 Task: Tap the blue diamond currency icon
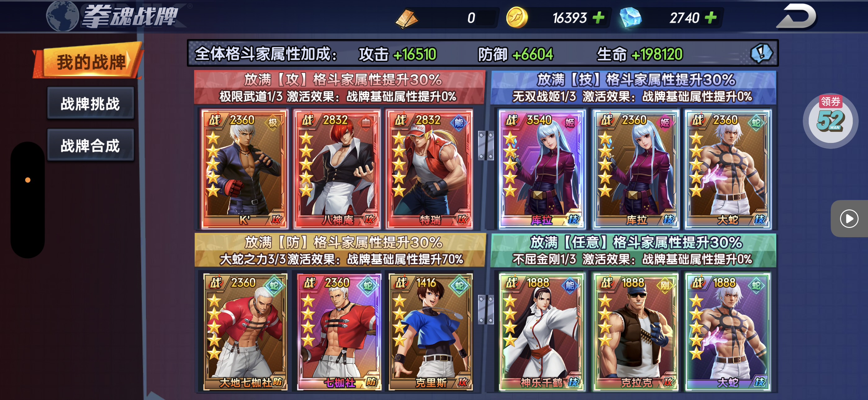coord(630,17)
